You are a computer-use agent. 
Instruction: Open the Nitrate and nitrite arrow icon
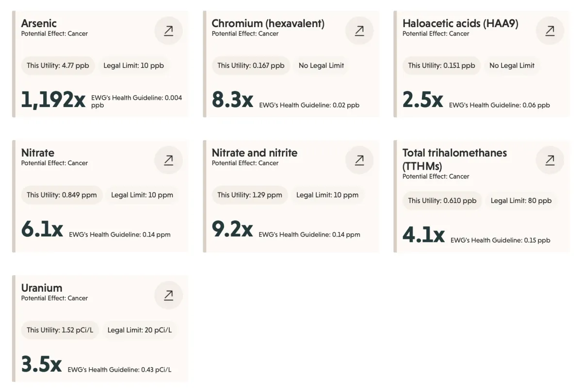(x=359, y=160)
